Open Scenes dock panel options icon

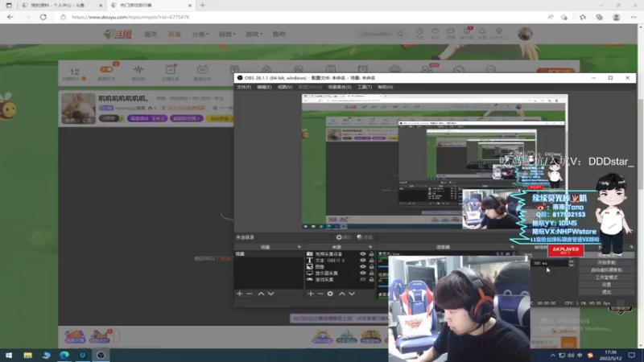click(299, 247)
